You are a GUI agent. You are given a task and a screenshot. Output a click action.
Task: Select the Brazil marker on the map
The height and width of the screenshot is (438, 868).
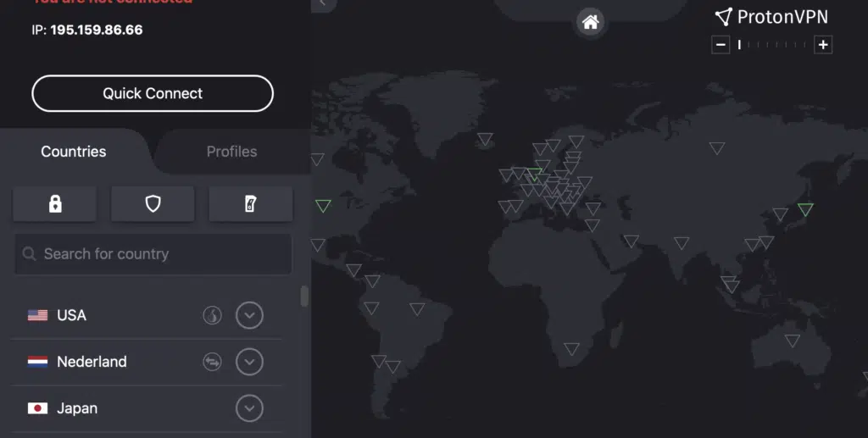[x=417, y=309]
